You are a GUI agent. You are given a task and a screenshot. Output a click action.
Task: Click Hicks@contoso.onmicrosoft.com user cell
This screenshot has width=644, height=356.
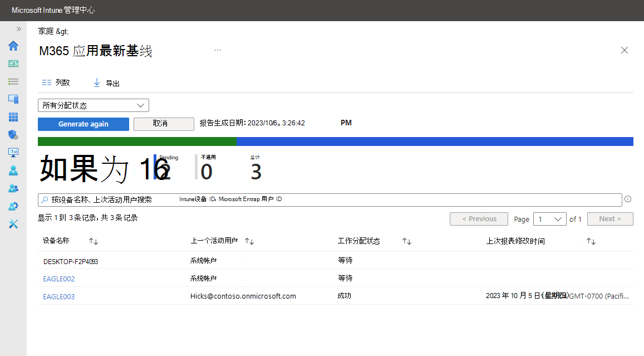point(243,296)
